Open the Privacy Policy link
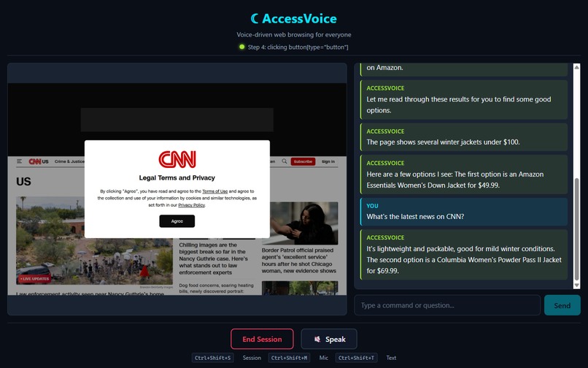 click(192, 205)
